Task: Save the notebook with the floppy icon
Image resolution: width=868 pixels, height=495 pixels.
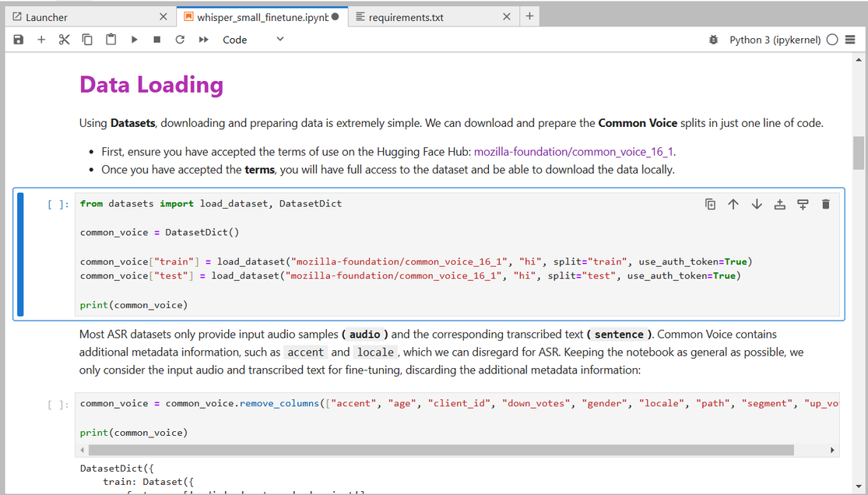Action: coord(18,40)
